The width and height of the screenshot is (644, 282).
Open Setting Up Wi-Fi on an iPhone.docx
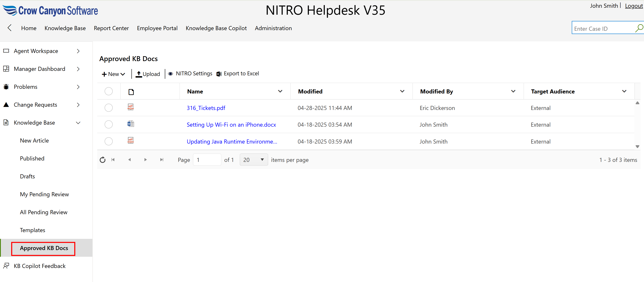(x=231, y=125)
